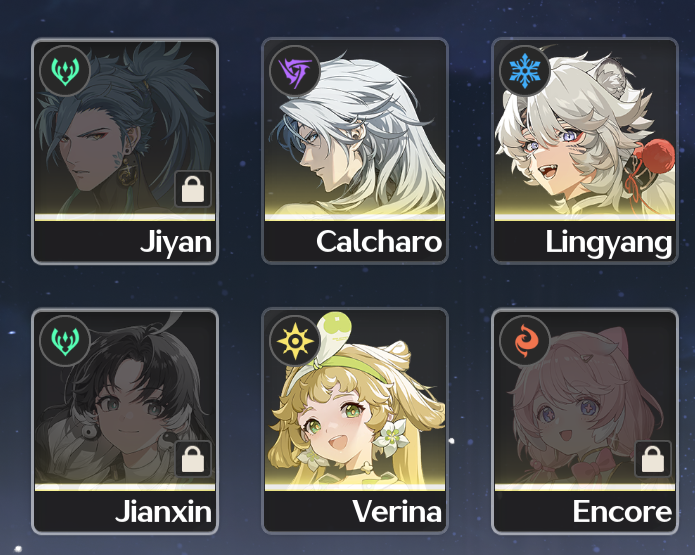
Task: Click the Lingyang name label
Action: tap(609, 244)
